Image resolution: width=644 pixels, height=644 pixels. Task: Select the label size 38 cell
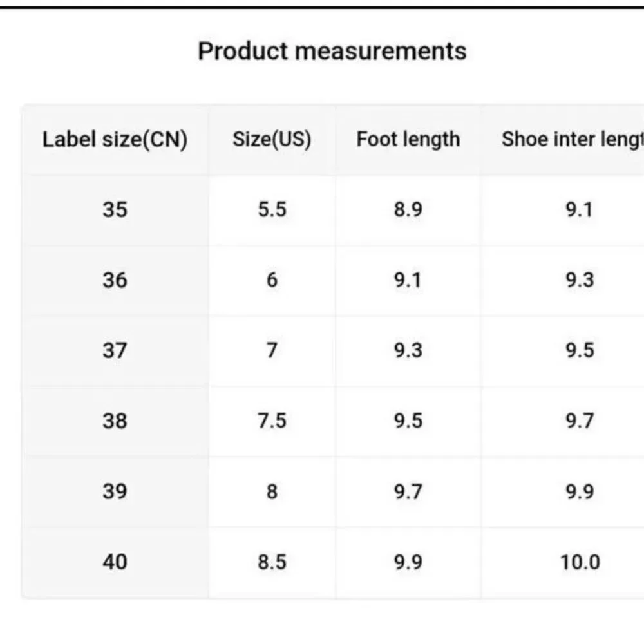[x=115, y=421]
